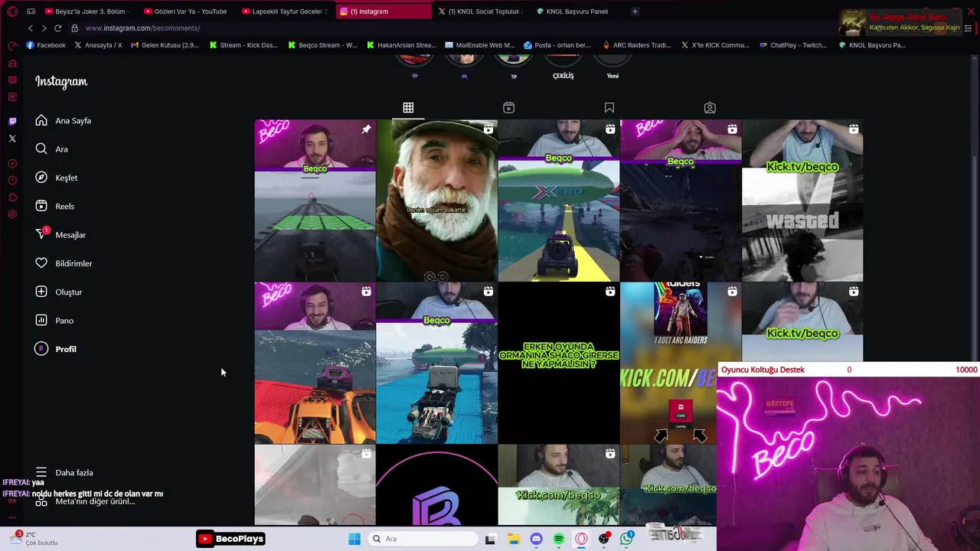Open the ÇEKİLİŞ story highlight
980x551 pixels.
point(563,69)
